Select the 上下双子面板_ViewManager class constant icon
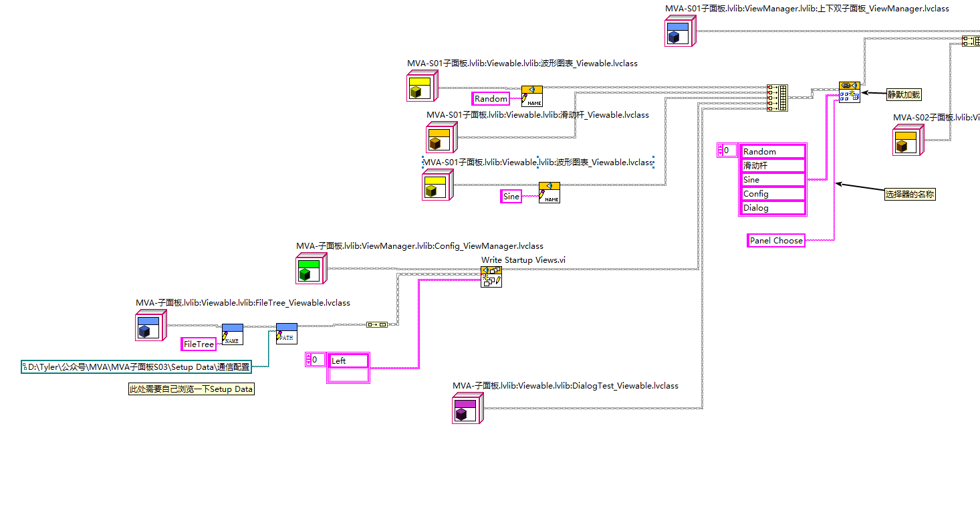The height and width of the screenshot is (521, 980). pos(680,31)
